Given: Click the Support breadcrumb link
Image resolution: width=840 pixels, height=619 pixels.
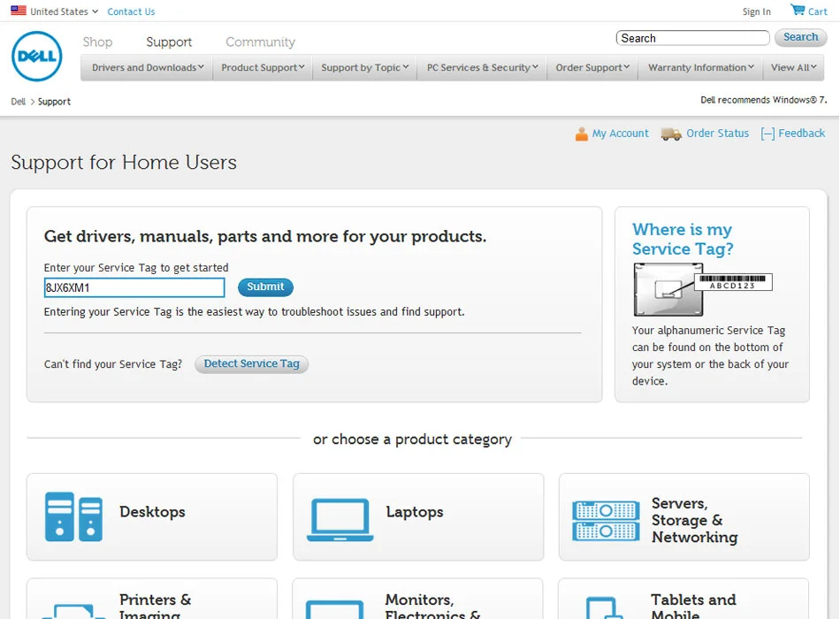Looking at the screenshot, I should [54, 102].
